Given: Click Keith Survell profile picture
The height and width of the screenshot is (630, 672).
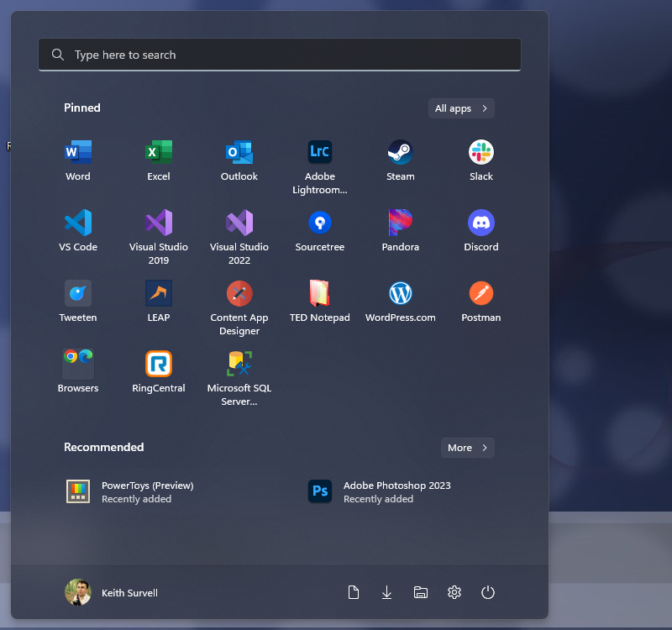Looking at the screenshot, I should [78, 592].
